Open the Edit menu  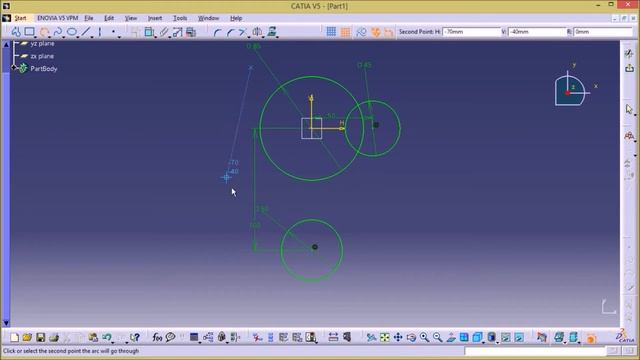pyautogui.click(x=109, y=18)
